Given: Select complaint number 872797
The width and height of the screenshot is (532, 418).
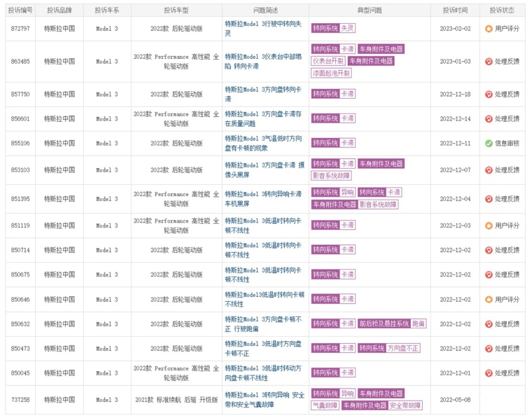Looking at the screenshot, I should click(21, 29).
